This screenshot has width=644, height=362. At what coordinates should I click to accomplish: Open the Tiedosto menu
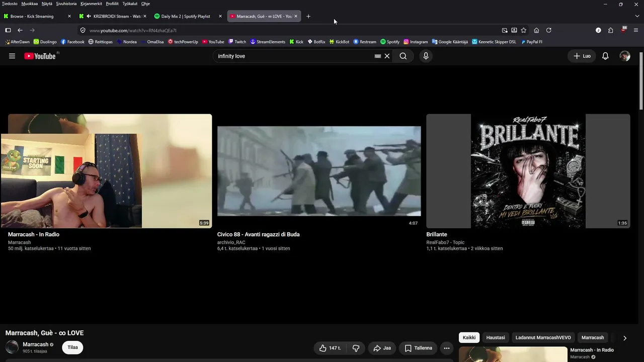10,4
